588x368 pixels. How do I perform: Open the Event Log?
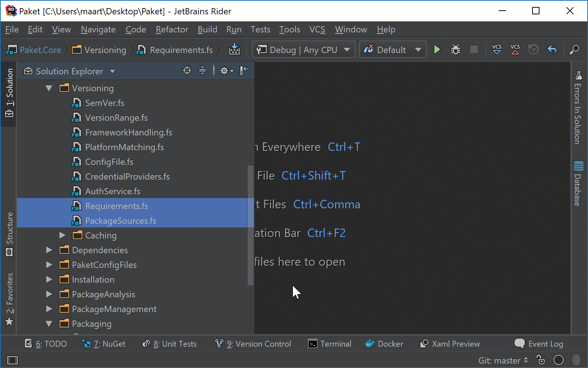pyautogui.click(x=539, y=344)
